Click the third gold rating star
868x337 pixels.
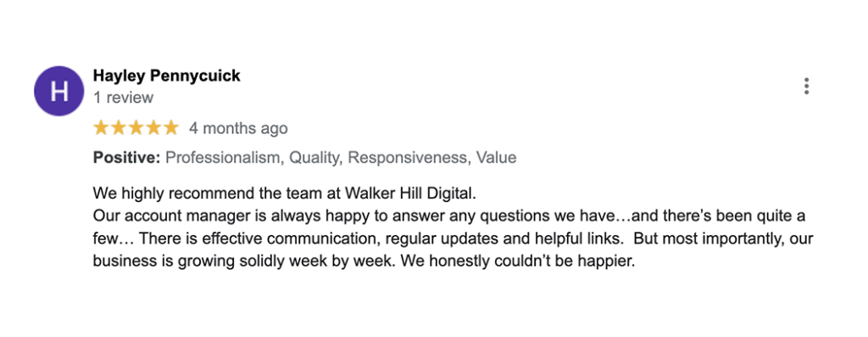(136, 128)
